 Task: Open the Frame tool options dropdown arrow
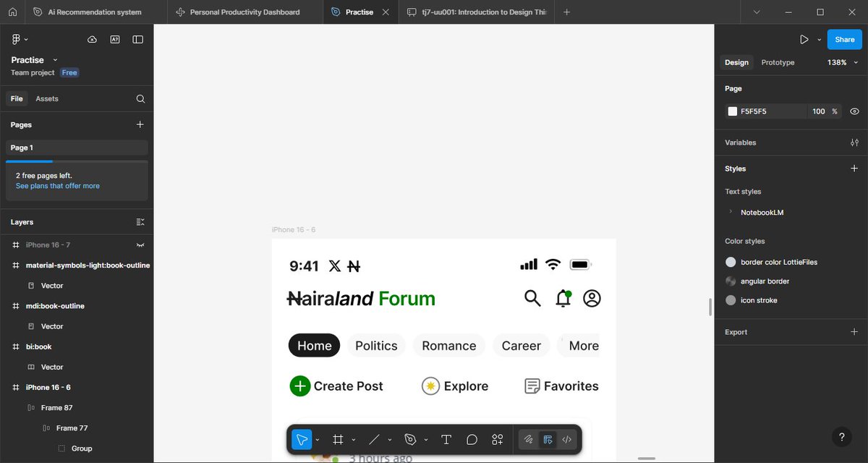353,440
